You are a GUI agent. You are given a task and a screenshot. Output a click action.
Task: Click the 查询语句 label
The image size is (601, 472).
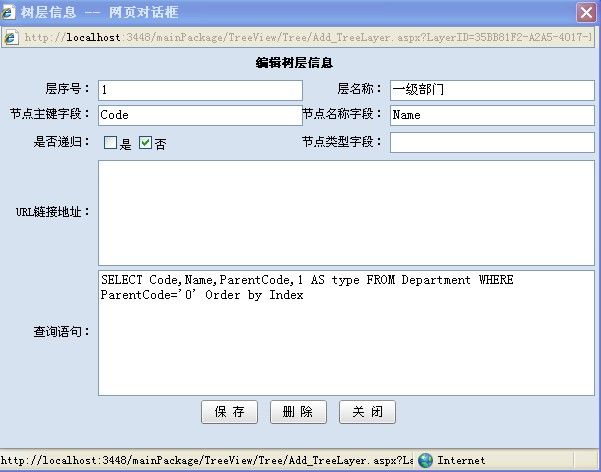click(x=62, y=332)
